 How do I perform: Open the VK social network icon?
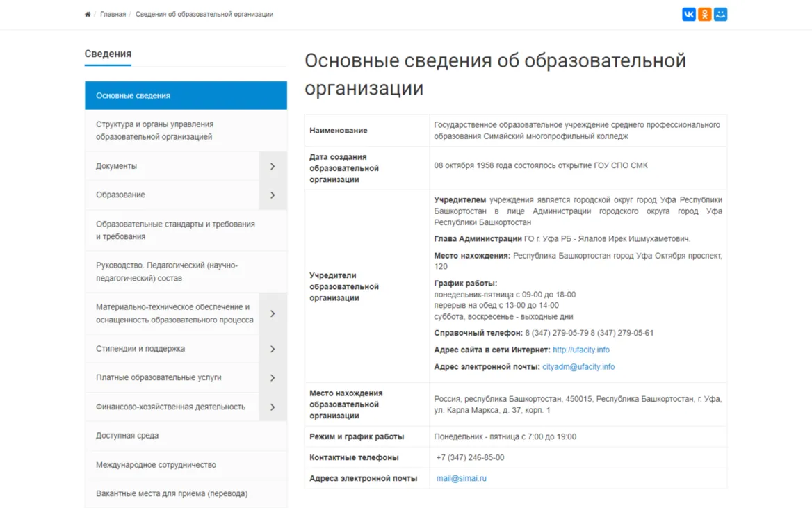689,14
